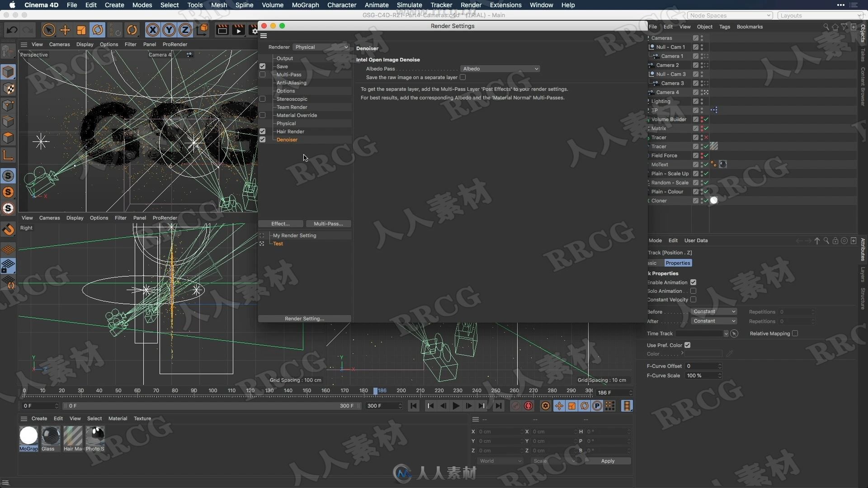Click the Attributes panel up arrow icon

click(x=817, y=241)
